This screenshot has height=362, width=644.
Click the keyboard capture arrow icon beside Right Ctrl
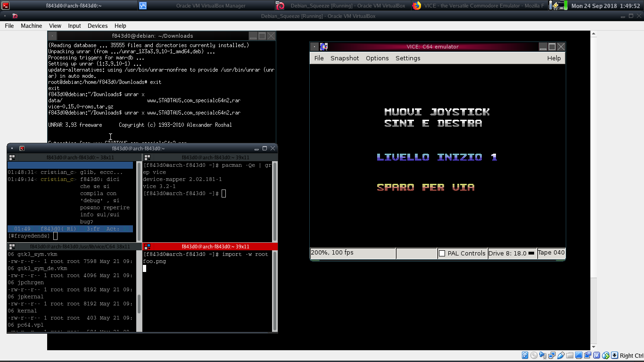click(x=615, y=355)
